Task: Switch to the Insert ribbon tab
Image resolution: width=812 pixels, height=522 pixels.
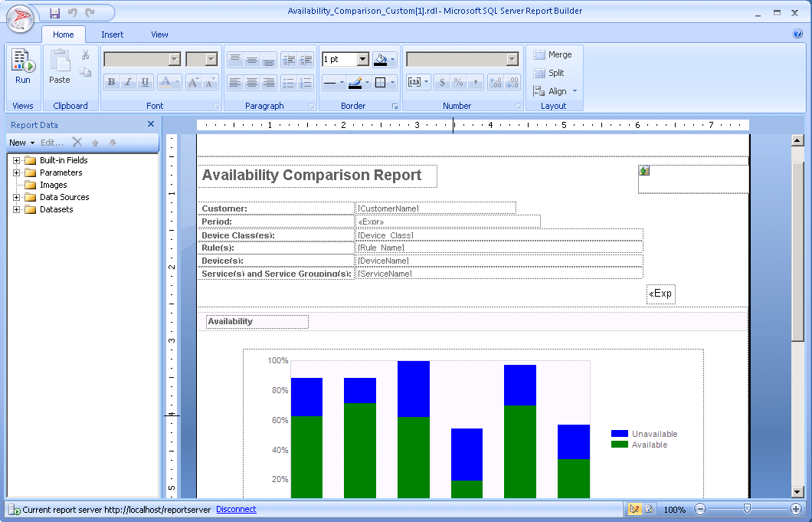Action: [x=113, y=34]
